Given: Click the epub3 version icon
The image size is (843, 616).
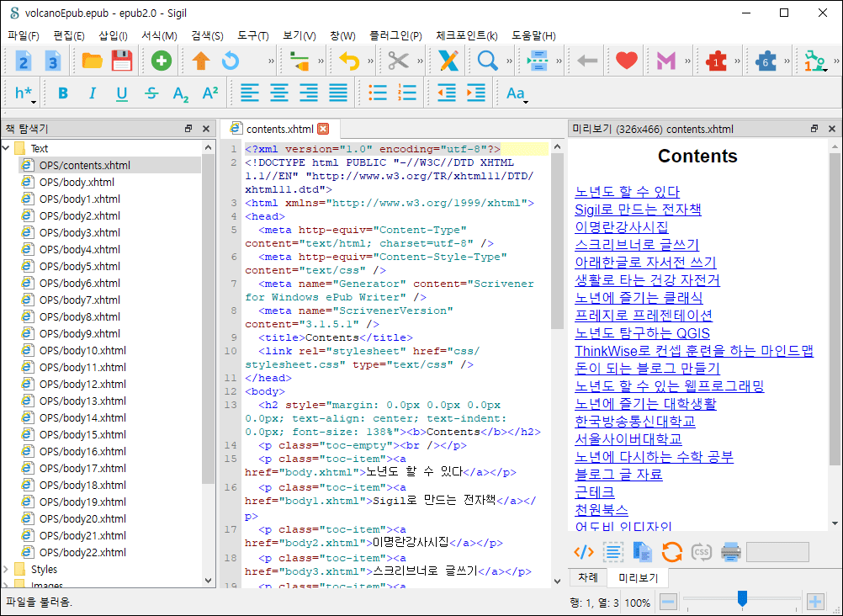Looking at the screenshot, I should pos(53,61).
